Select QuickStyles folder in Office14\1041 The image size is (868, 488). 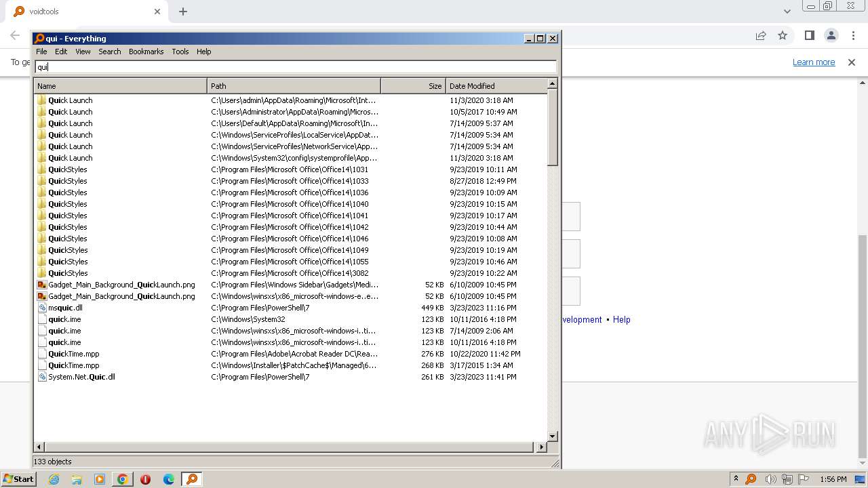coord(67,216)
